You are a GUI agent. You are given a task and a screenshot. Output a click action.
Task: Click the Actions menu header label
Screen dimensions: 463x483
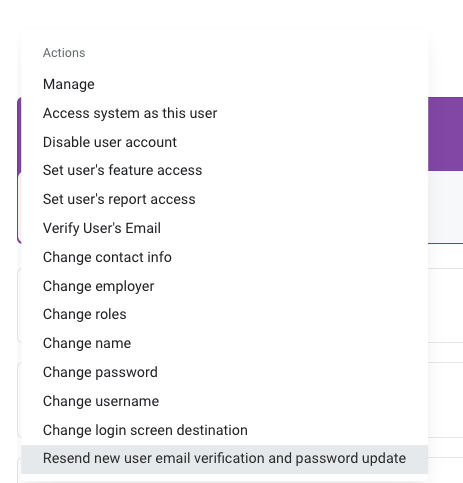coord(64,53)
